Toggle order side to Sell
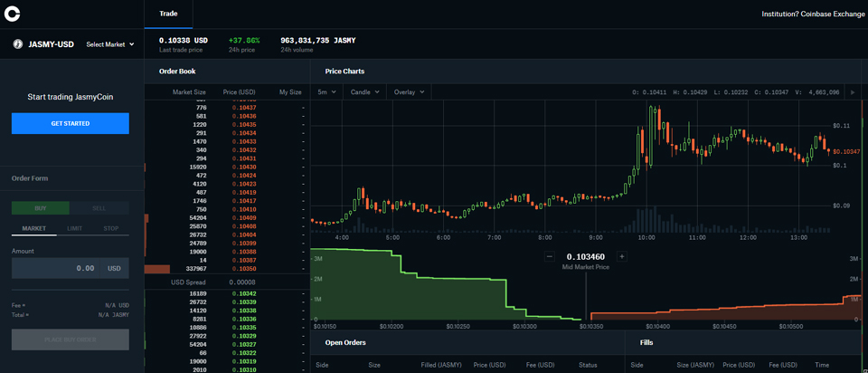The image size is (868, 373). (99, 208)
